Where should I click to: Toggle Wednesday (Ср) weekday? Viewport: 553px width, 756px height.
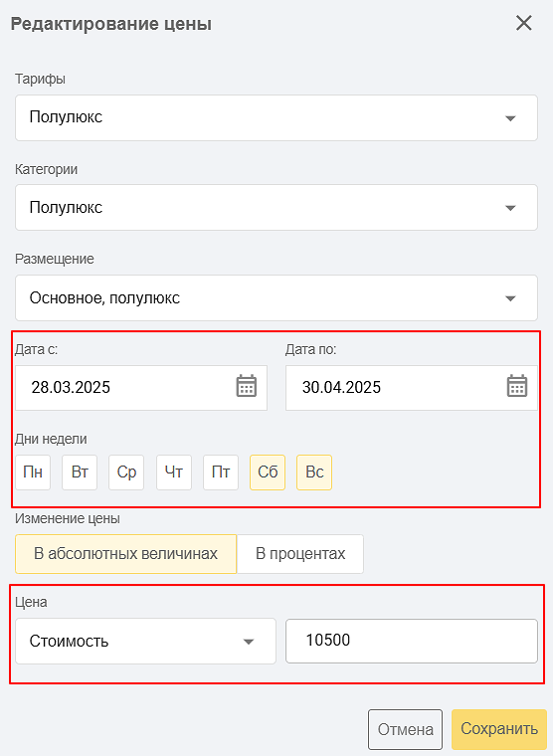(x=126, y=472)
